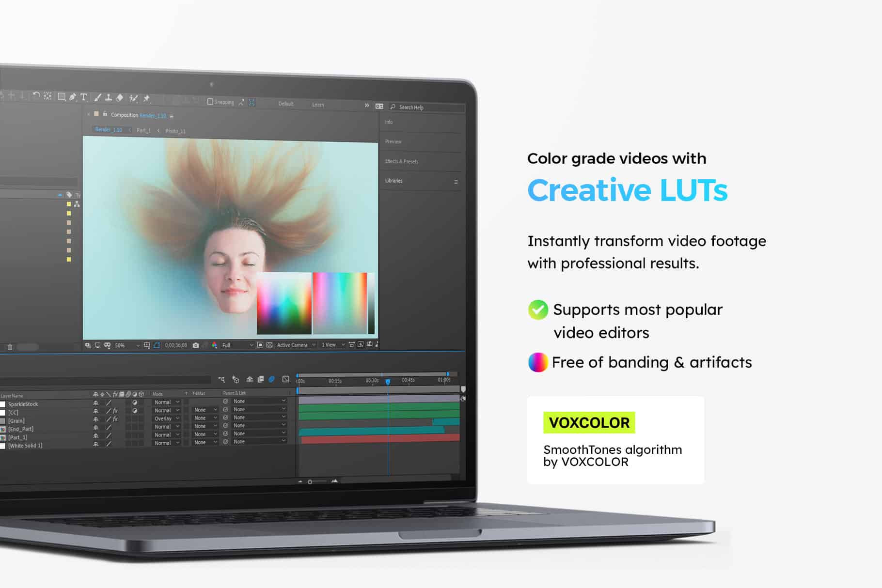Select the Eraser tool
The image size is (882, 588).
pyautogui.click(x=120, y=97)
